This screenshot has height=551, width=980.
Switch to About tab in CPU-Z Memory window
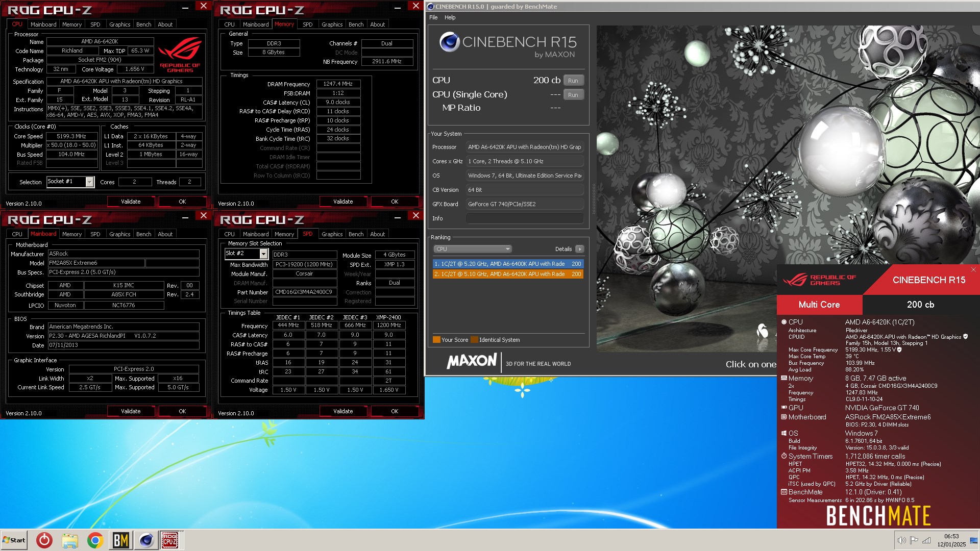click(x=377, y=24)
